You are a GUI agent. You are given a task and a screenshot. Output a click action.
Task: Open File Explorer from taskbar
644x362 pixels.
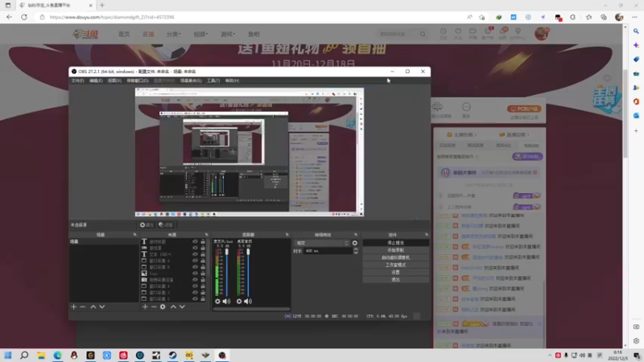click(x=41, y=355)
